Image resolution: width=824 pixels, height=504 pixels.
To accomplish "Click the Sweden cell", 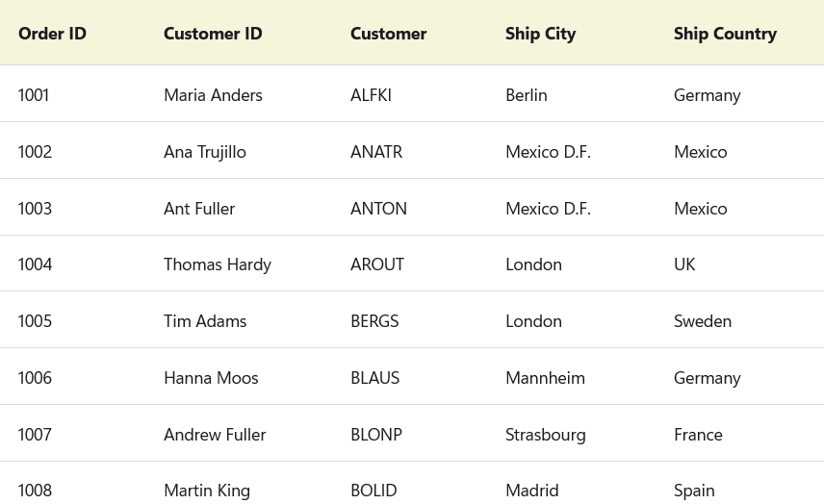I will pos(703,320).
